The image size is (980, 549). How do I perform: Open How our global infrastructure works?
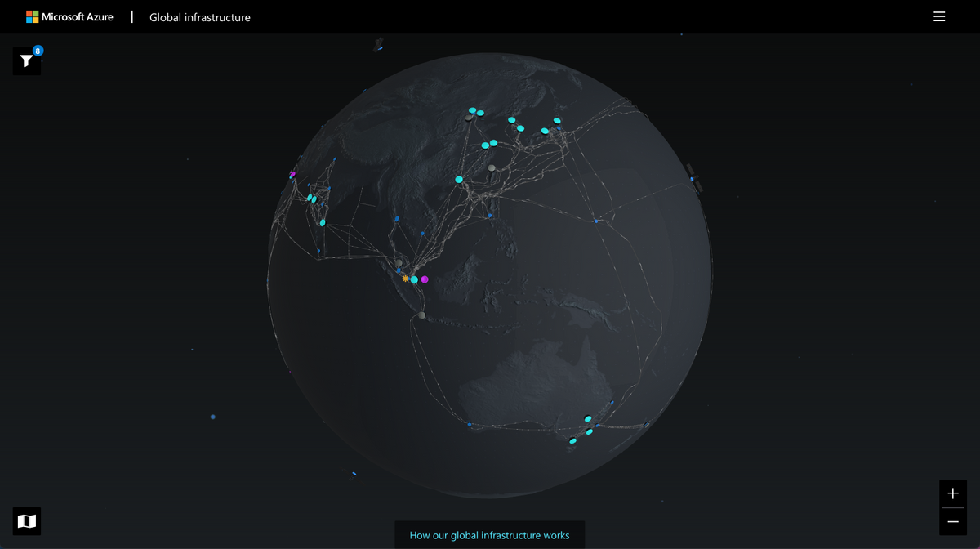coord(489,535)
